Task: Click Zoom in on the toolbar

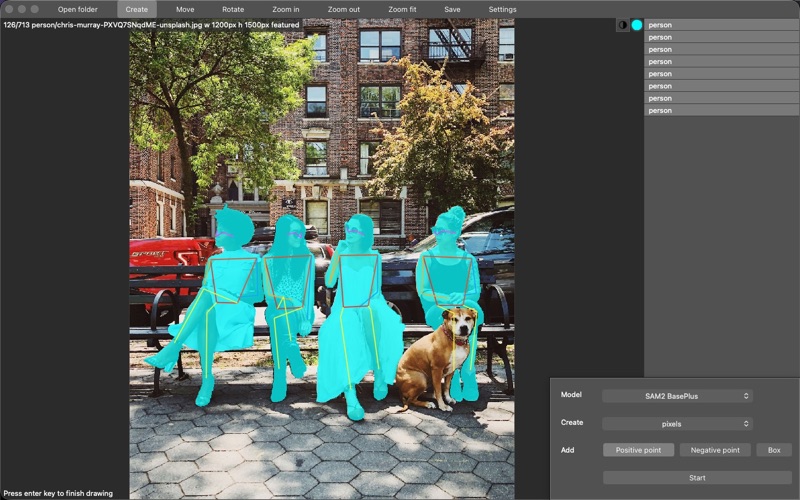Action: (286, 9)
